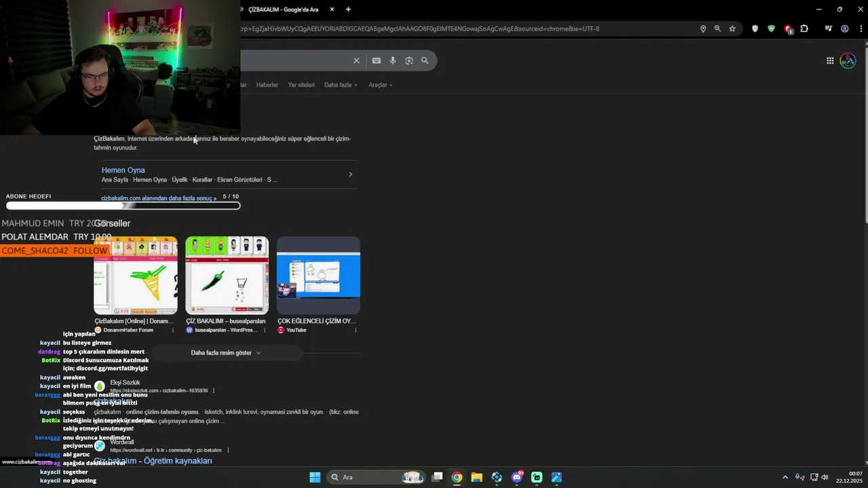Click the magnifier search submit icon
868x488 pixels.
click(425, 60)
